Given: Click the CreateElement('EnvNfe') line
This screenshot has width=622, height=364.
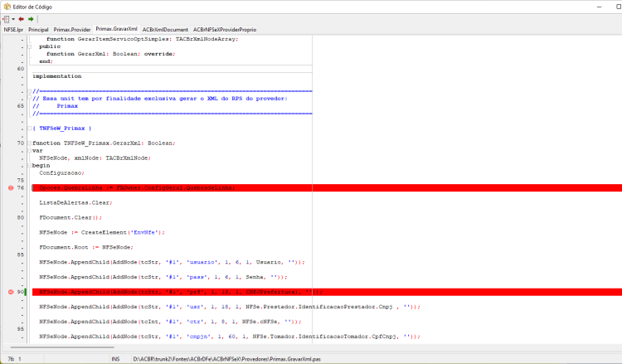Looking at the screenshot, I should point(102,232).
